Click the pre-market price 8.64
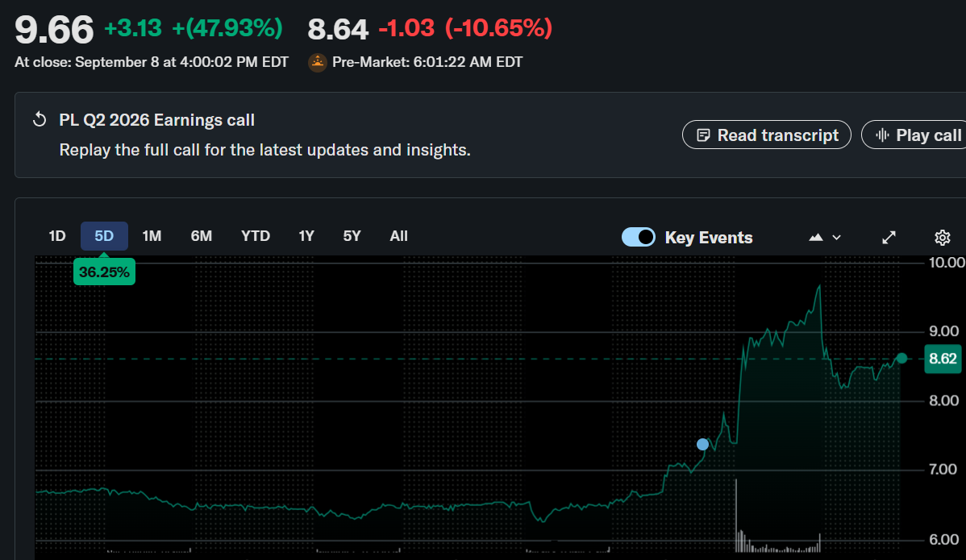966x560 pixels. pos(338,29)
